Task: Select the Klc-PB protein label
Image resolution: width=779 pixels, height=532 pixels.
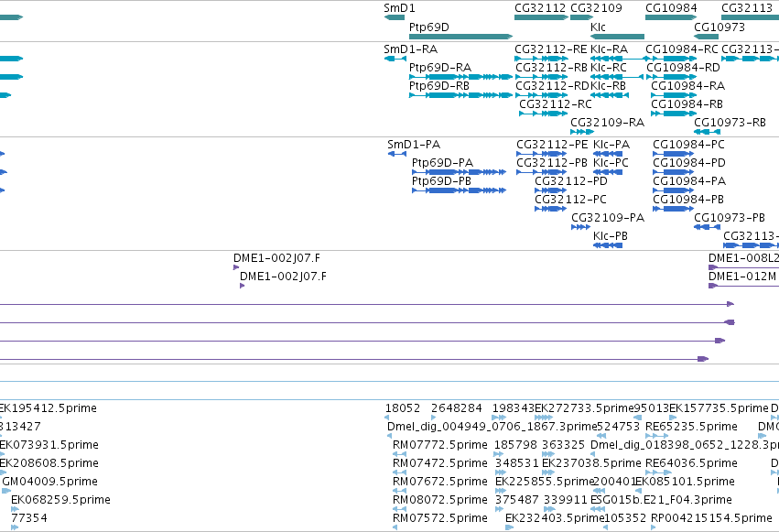Action: 611,236
